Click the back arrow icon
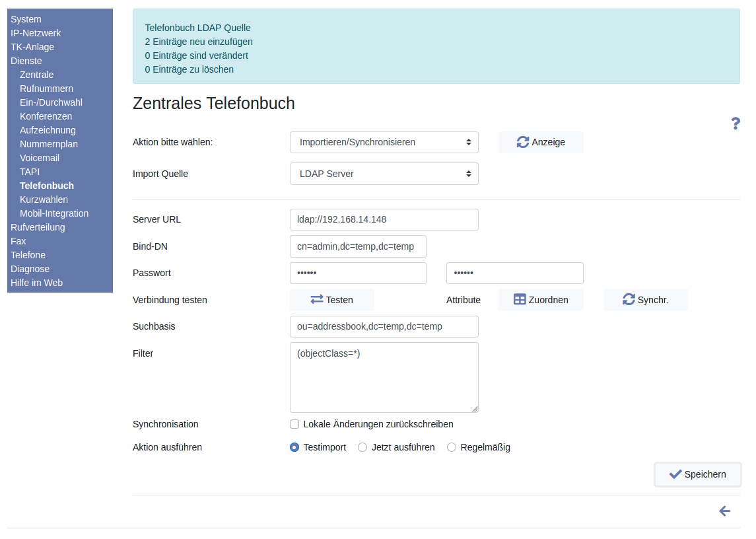The width and height of the screenshot is (756, 539). click(724, 511)
